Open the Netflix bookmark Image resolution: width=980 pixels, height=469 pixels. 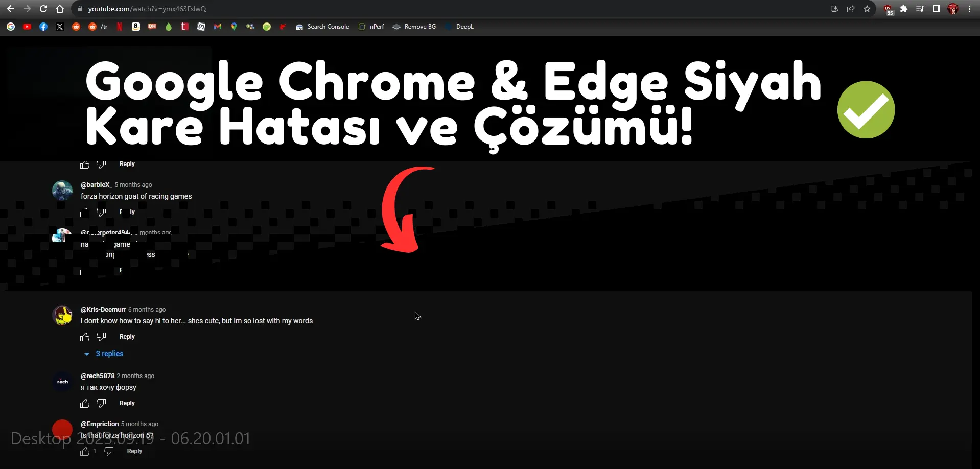[x=120, y=27]
